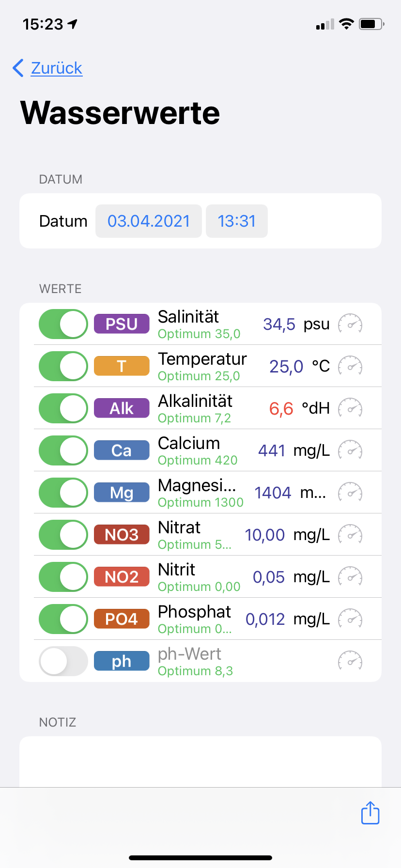The height and width of the screenshot is (868, 401).
Task: Turn off the Magnesium toggle
Action: coord(63,493)
